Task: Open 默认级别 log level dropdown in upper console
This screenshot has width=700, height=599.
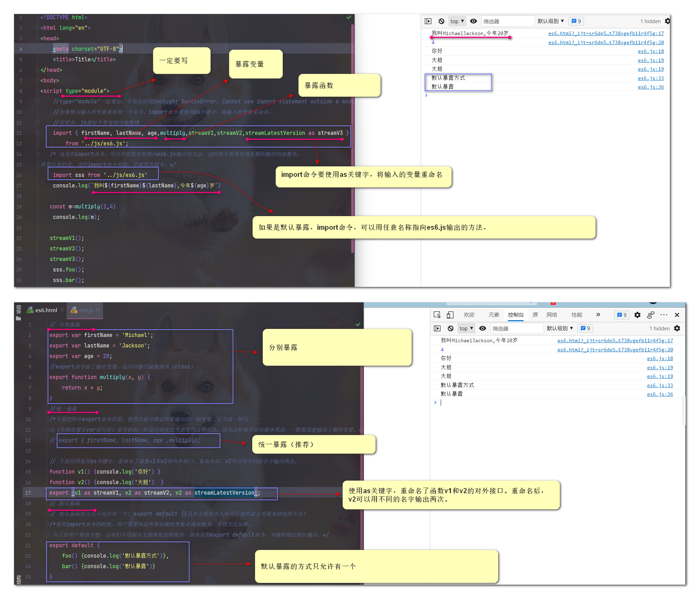Action: [x=551, y=21]
